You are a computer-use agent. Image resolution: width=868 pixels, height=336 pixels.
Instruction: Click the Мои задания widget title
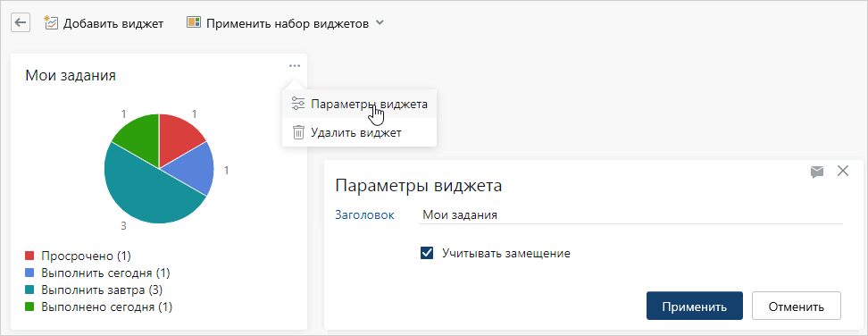(71, 76)
